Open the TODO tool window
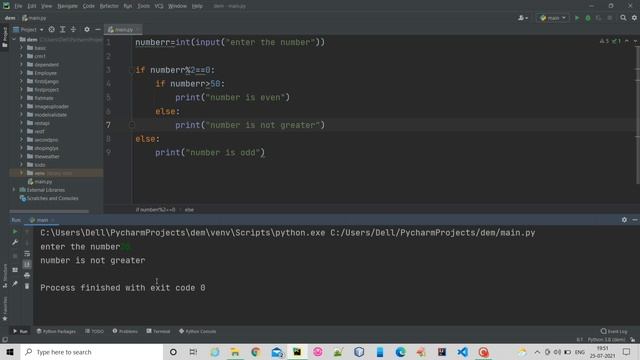The image size is (640, 360). [x=94, y=331]
